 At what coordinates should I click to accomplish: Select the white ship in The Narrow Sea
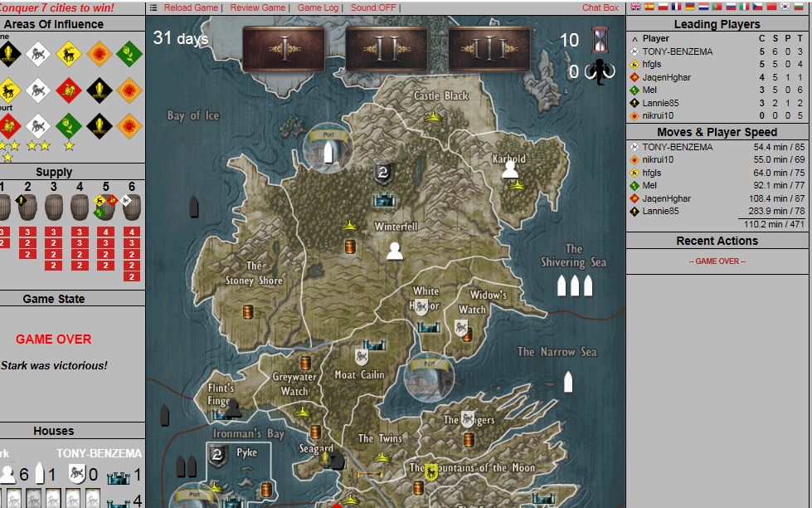tap(568, 382)
